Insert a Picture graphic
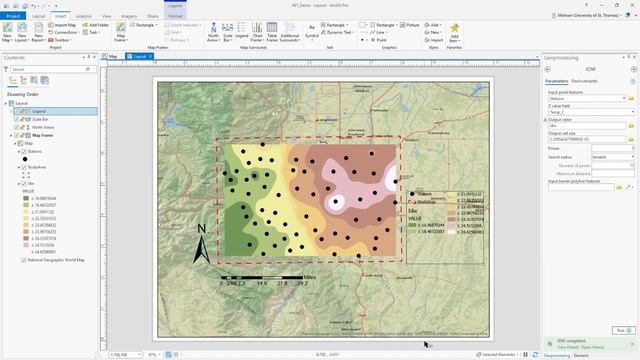This screenshot has width=640, height=360. pyautogui.click(x=409, y=25)
